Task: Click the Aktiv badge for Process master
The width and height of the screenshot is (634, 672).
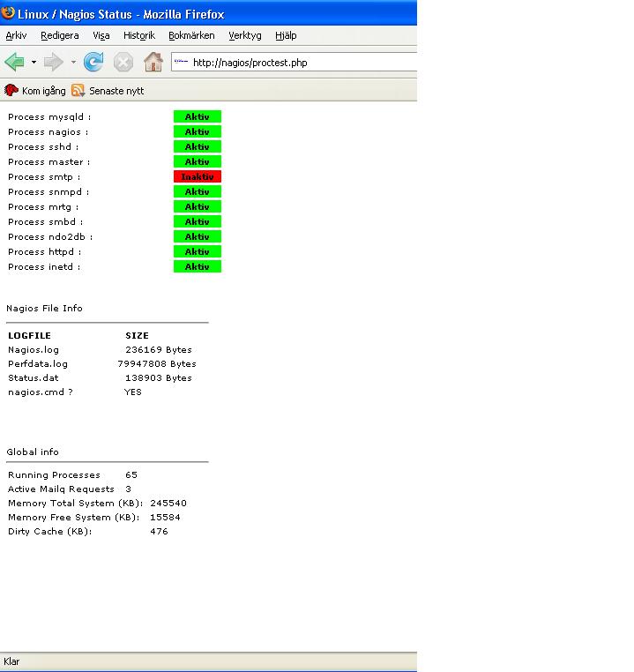Action: tap(197, 161)
